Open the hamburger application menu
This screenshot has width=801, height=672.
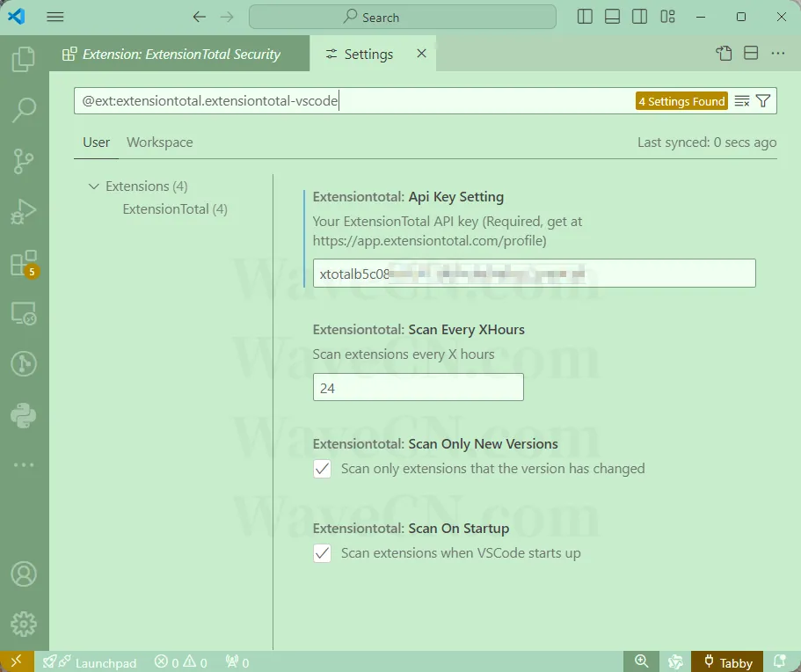coord(55,17)
